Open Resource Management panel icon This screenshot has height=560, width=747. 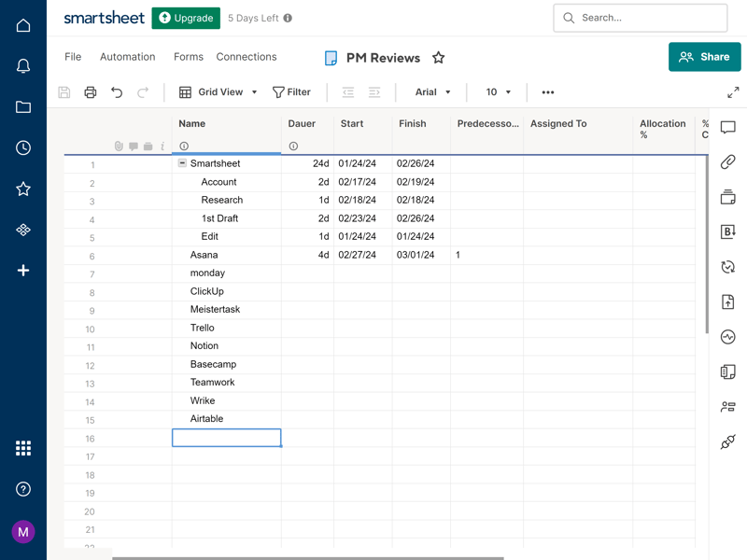point(728,407)
